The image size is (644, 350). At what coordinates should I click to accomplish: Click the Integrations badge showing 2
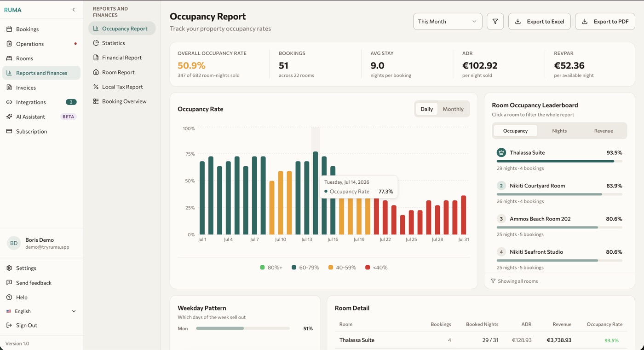pos(71,102)
